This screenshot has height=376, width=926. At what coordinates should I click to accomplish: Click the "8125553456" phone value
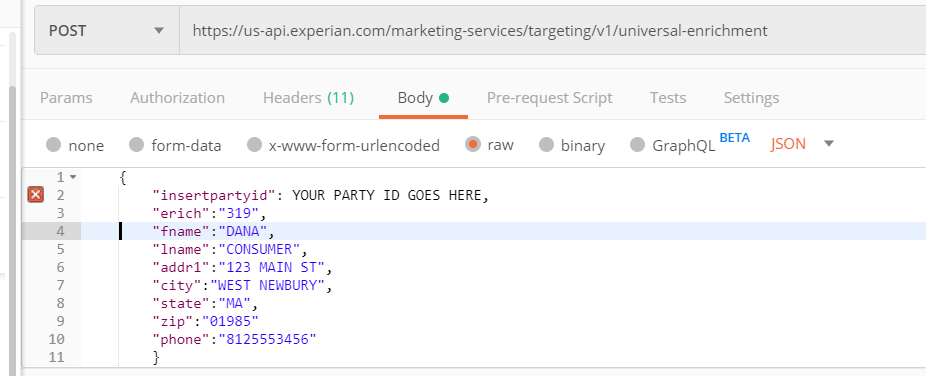pyautogui.click(x=268, y=339)
